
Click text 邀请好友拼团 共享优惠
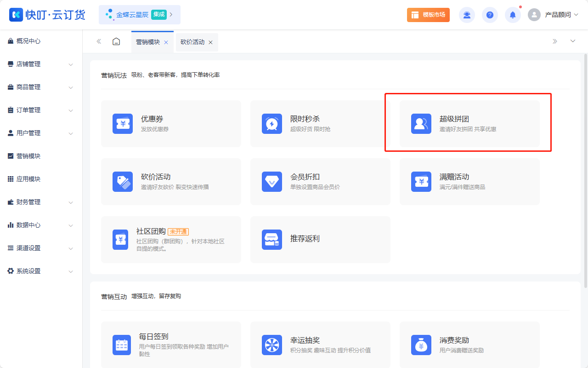(468, 129)
